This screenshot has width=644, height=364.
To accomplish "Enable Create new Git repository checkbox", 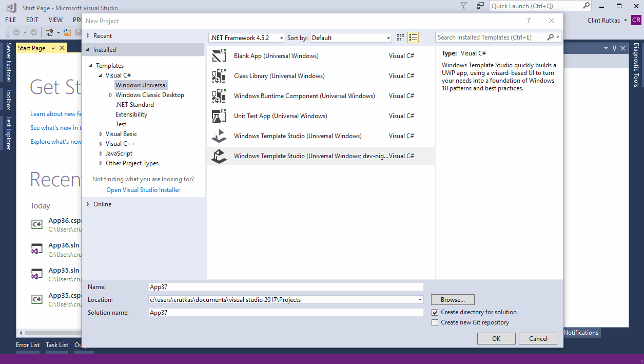I will [x=435, y=322].
